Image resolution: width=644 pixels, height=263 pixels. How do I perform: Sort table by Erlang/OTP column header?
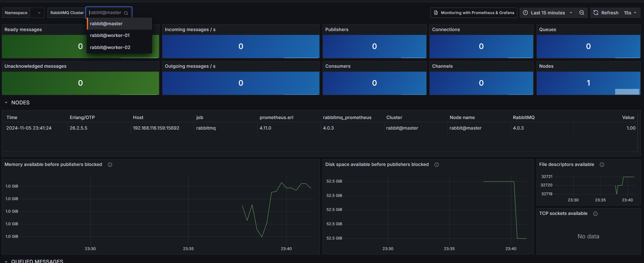pyautogui.click(x=82, y=118)
